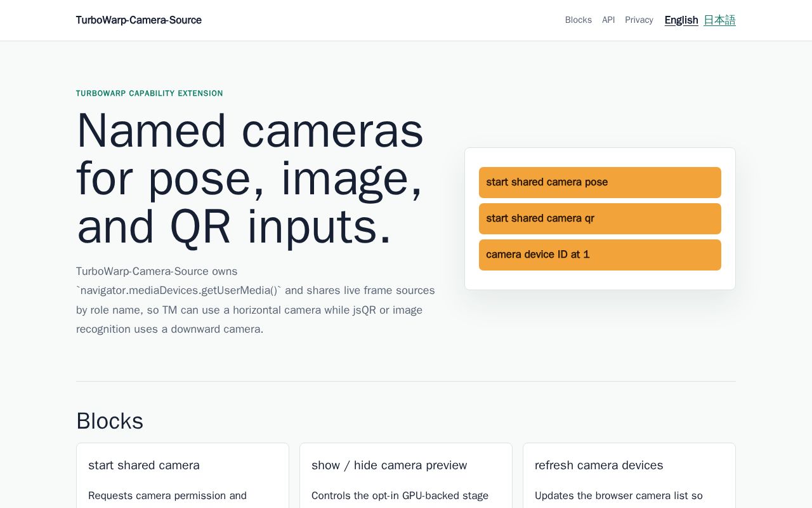Click the 'Updates the browser camera list so' text
This screenshot has width=812, height=508.
coord(619,496)
